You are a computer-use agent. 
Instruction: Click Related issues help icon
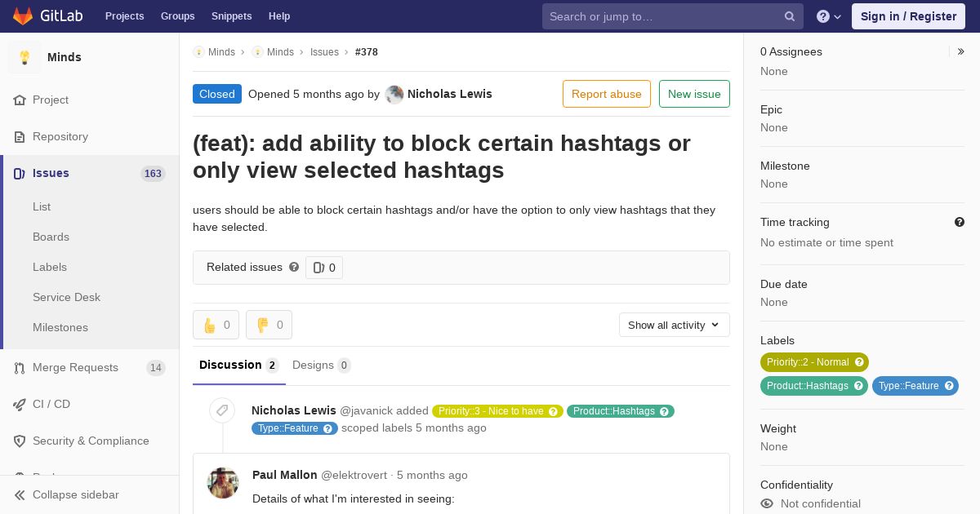point(294,267)
